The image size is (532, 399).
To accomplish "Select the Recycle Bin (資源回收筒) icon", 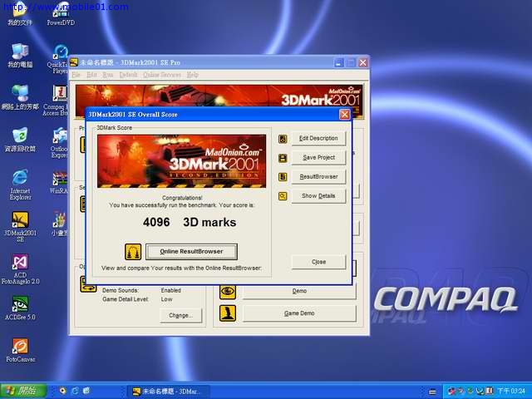I will pos(20,140).
